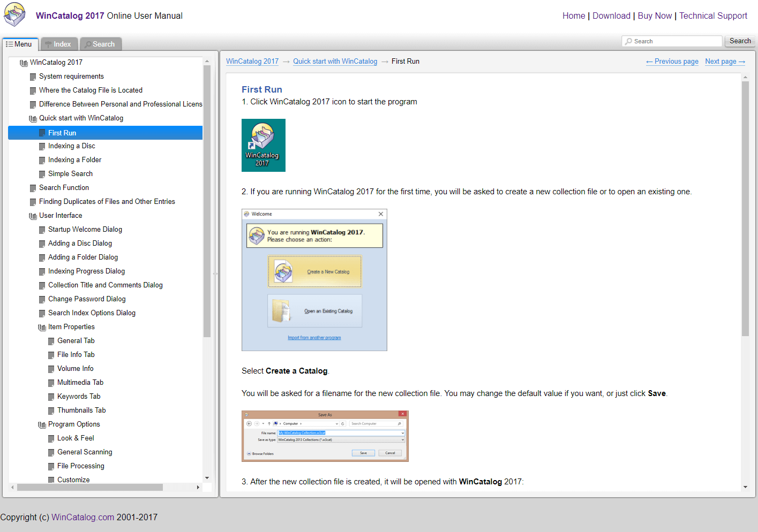Click book icon beside Quick start with WinCatalog
Viewport: 758px width, 532px height.
[x=33, y=119]
